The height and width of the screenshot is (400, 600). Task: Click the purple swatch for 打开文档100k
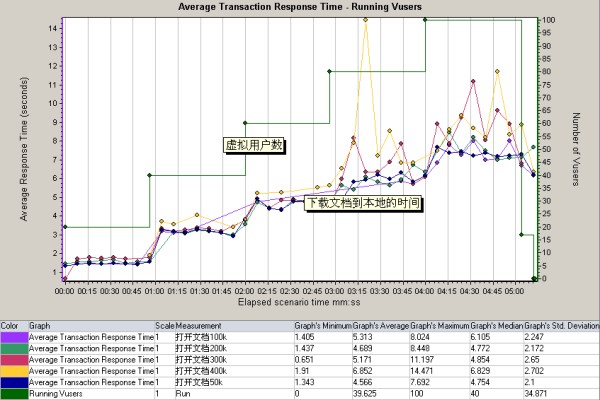coord(14,337)
